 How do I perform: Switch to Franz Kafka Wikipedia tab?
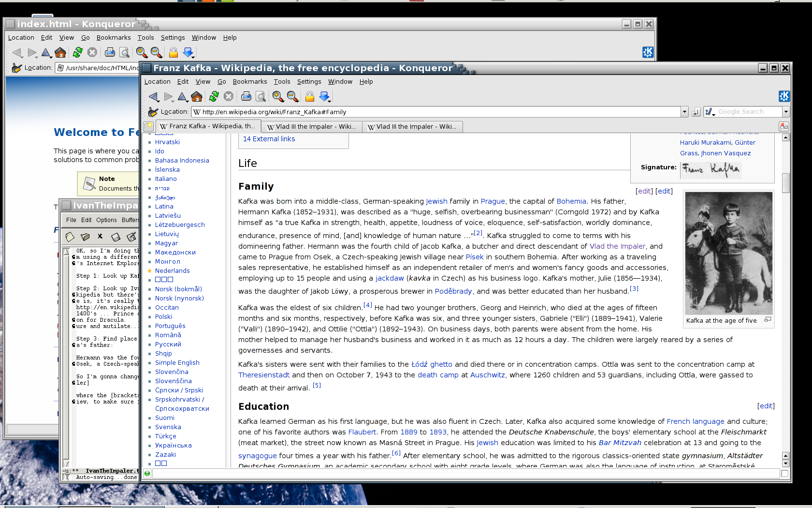(x=207, y=126)
